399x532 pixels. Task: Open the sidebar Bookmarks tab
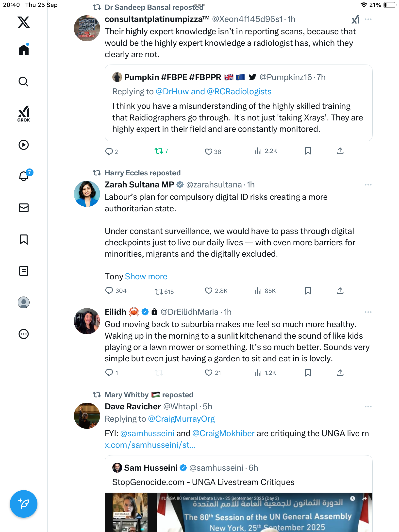pyautogui.click(x=24, y=239)
